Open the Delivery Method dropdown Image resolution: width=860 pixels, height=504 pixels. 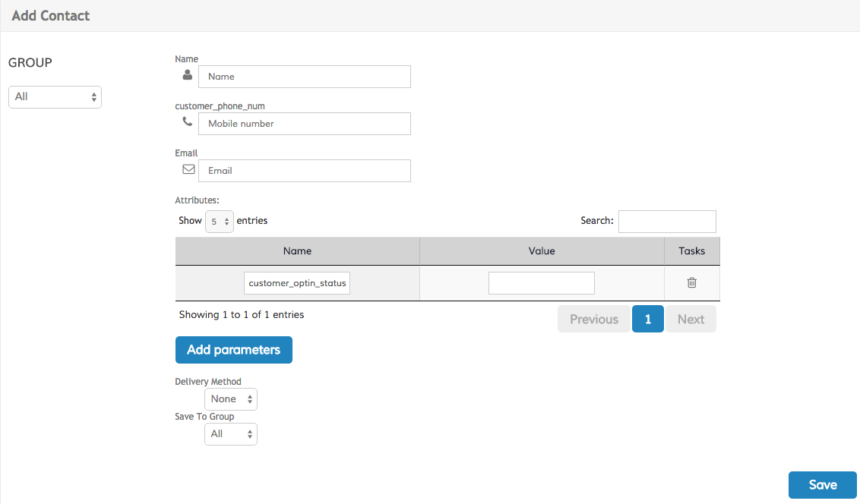point(231,399)
